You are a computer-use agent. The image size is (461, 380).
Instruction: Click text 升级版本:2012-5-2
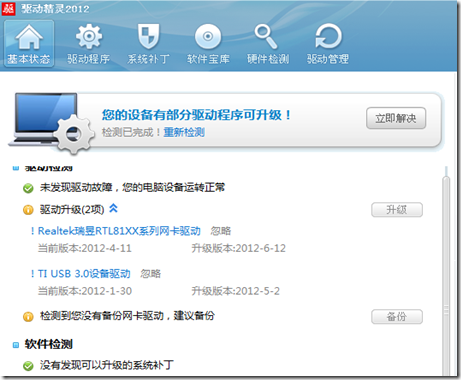point(235,291)
